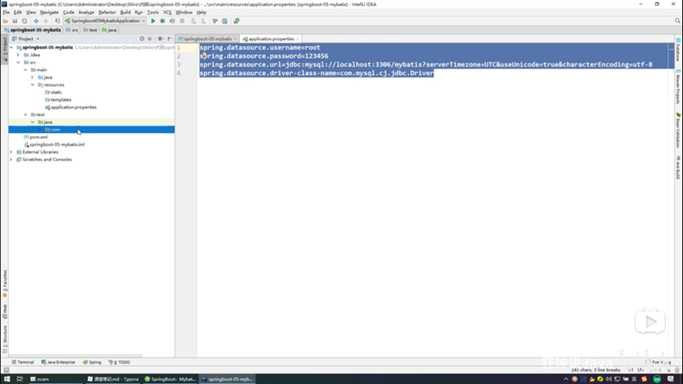The height and width of the screenshot is (384, 683).
Task: Click the java breadcrumb in navigation bar
Action: (110, 30)
